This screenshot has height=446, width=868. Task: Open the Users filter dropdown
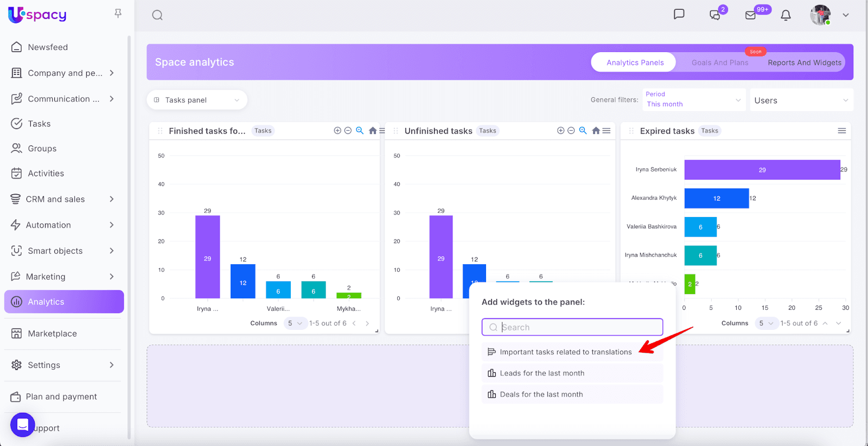(x=801, y=100)
